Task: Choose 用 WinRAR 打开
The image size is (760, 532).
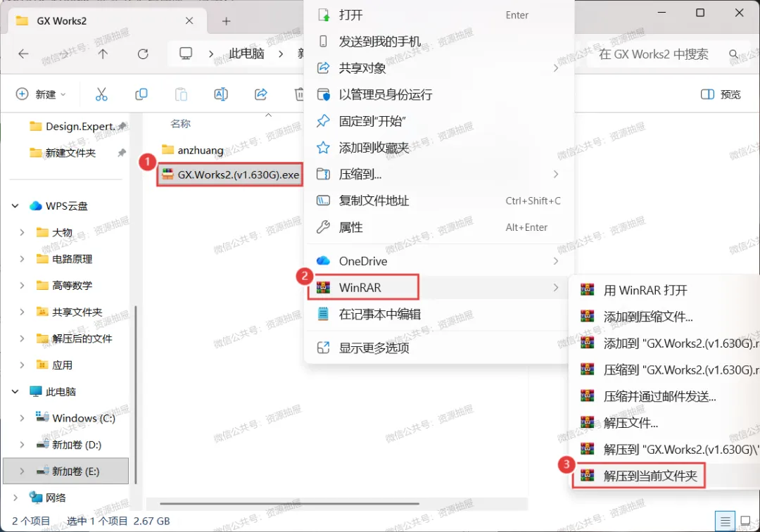Action: [x=665, y=290]
